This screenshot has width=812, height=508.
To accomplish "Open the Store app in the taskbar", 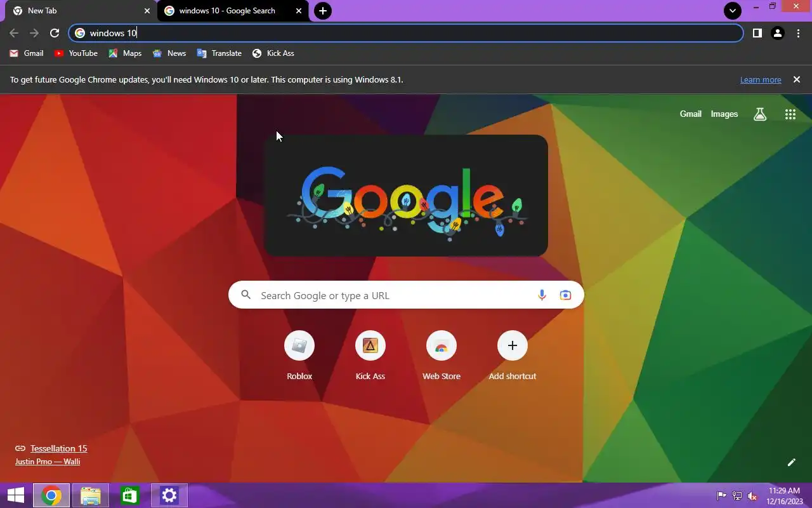I will click(130, 496).
